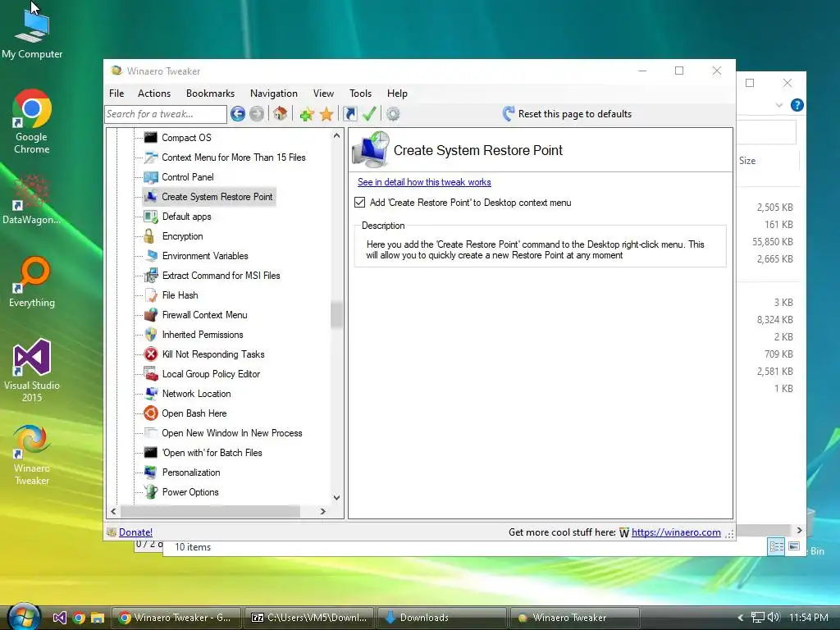Click Extract Command for MSI Files icon

coord(151,276)
